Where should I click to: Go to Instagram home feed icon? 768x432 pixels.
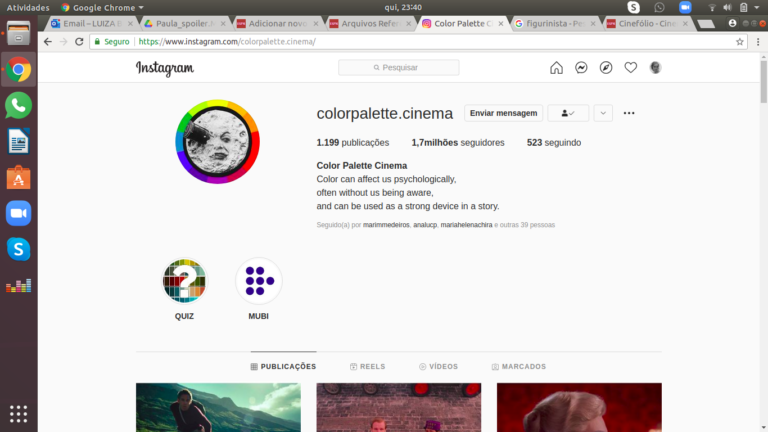(556, 68)
